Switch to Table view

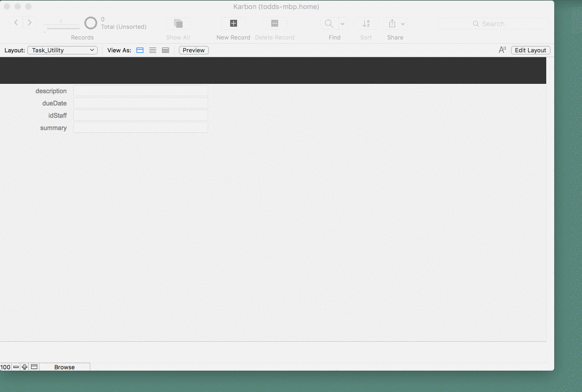click(166, 50)
